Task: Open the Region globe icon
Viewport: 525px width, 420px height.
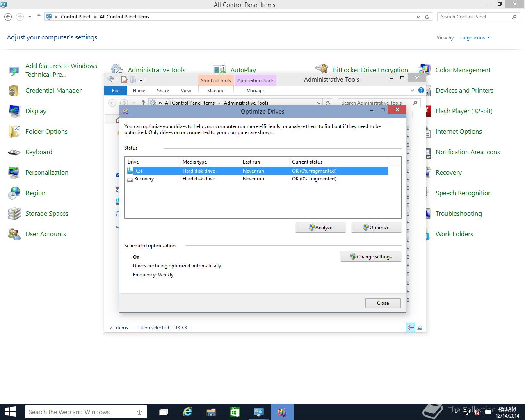Action: (14, 193)
